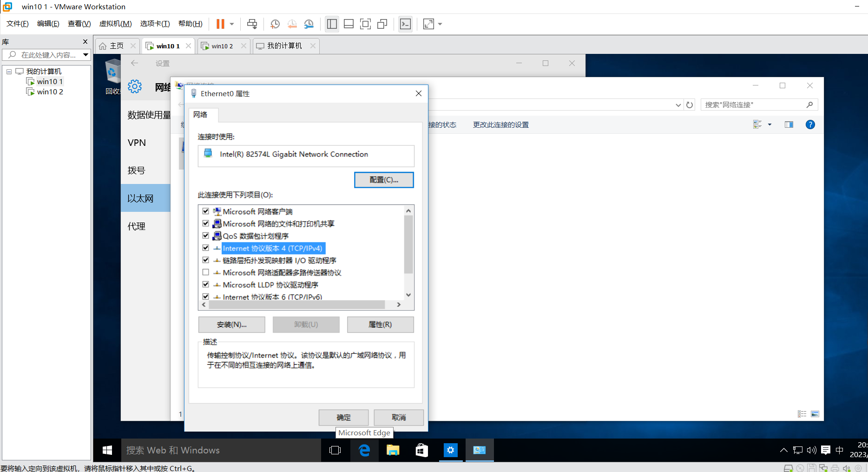Uncheck Microsoft LLDP 协议驱动程序 checkbox

pos(206,284)
